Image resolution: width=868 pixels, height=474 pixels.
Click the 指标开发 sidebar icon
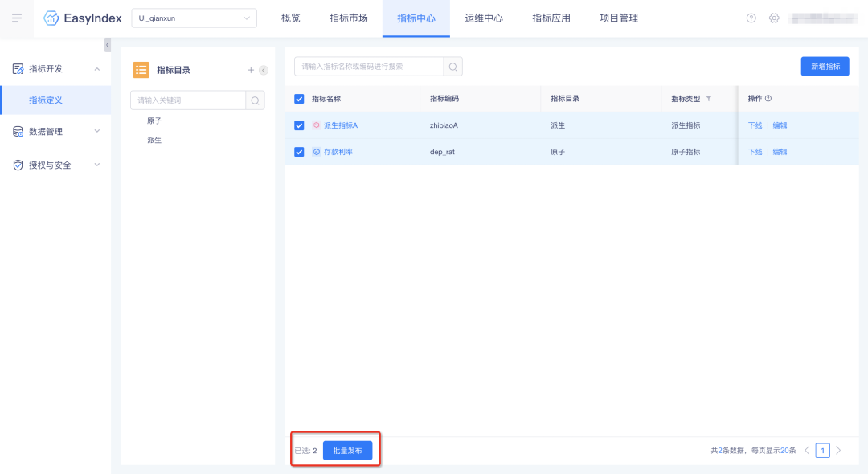(x=18, y=69)
